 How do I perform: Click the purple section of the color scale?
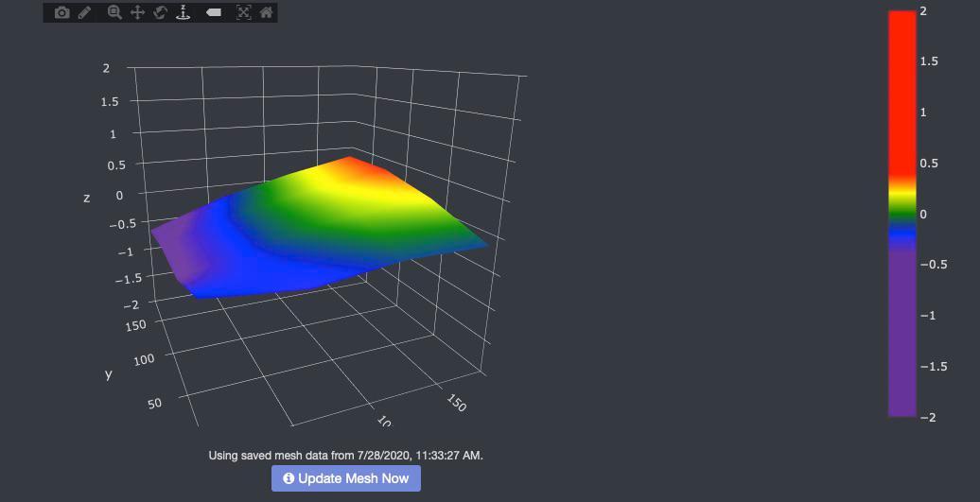point(902,331)
